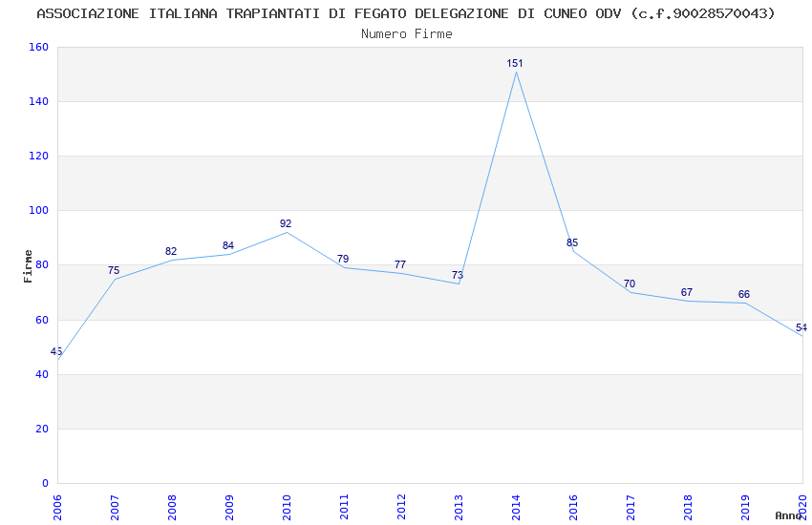Click the 2017 x-axis year label
Image resolution: width=812 pixels, height=525 pixels.
click(x=630, y=508)
